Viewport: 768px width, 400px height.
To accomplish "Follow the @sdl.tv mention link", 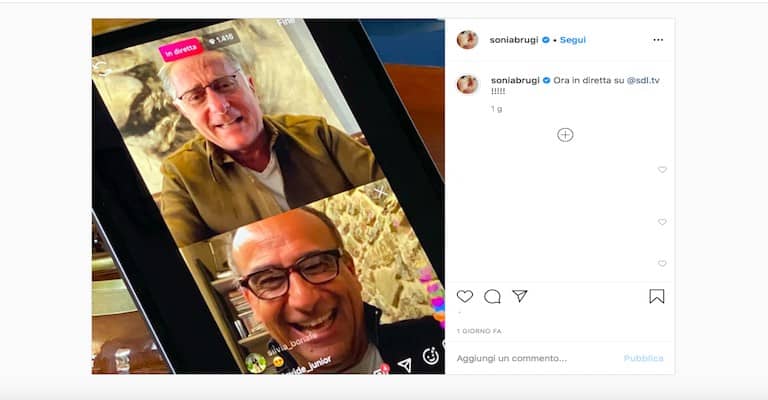I will 643,80.
